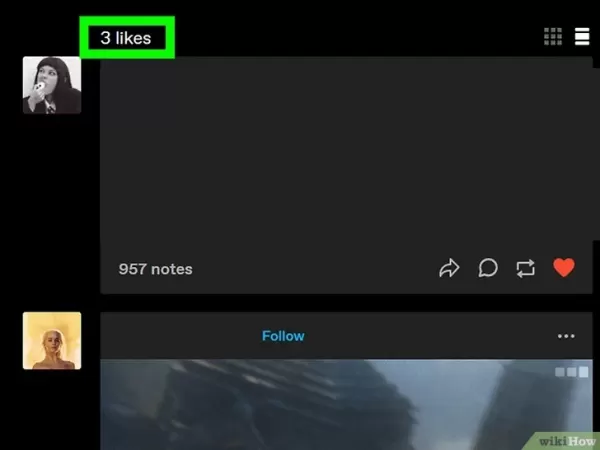Click the "3 likes" heading
Viewport: 600px width, 450px height.
(126, 38)
